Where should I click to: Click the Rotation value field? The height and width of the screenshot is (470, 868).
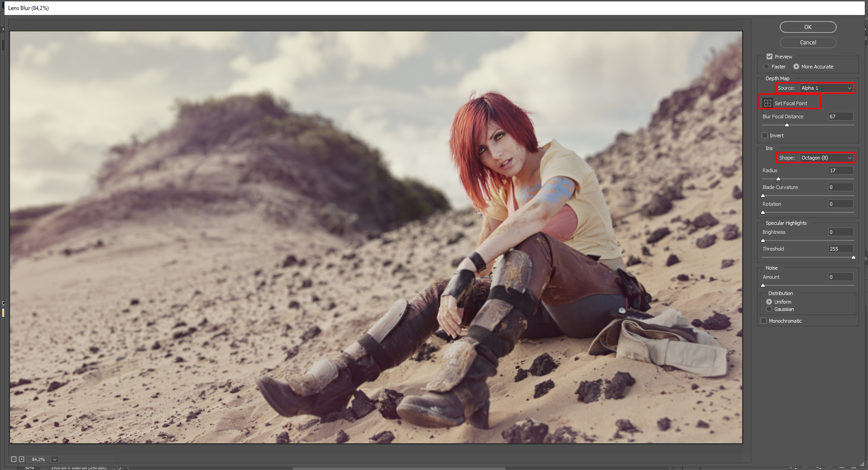pyautogui.click(x=841, y=204)
